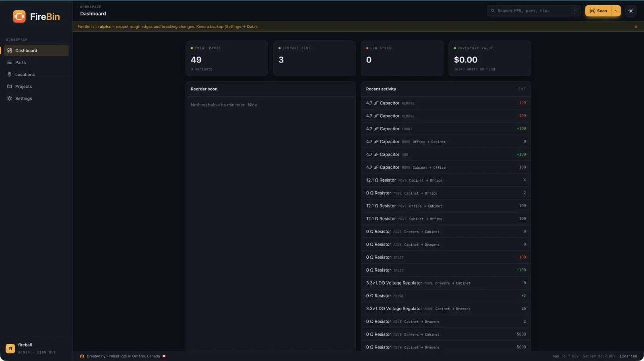Viewport: 644px width, 361px height.
Task: Click the LIVE indicator in Recent activity
Action: pyautogui.click(x=521, y=89)
